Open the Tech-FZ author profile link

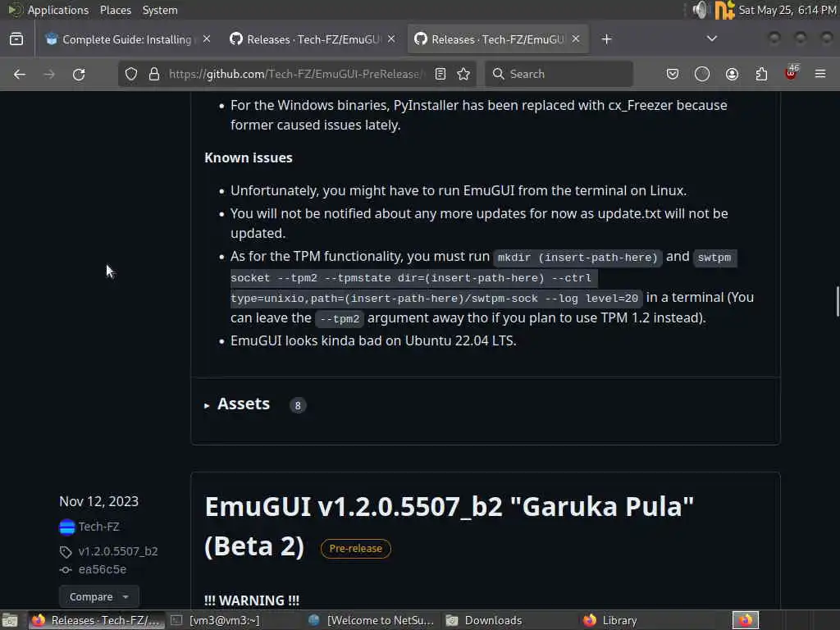[x=98, y=527]
